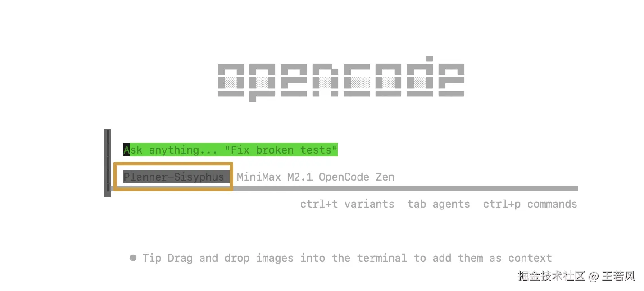
Task: Click the gray horizontal bar under the prompt
Action: [x=344, y=188]
